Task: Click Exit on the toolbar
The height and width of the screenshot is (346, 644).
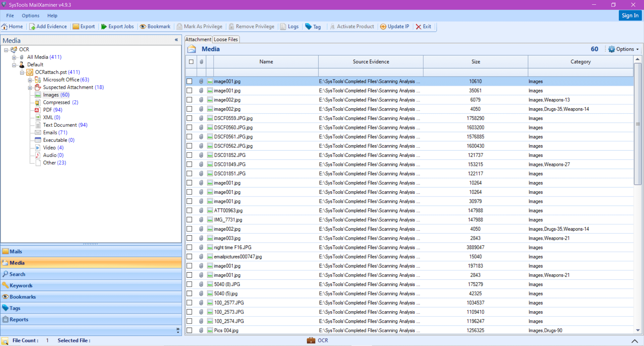Action: click(x=424, y=26)
